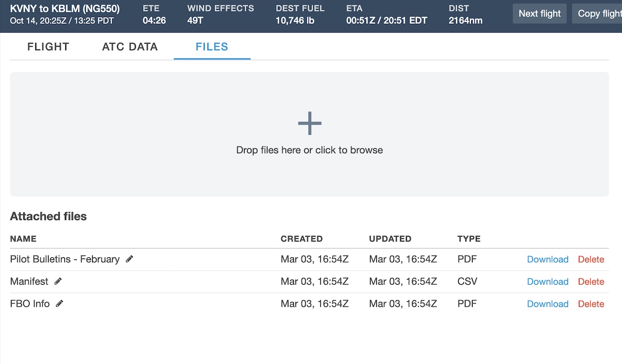Edit the FBO Info file name
The image size is (622, 364).
click(x=60, y=303)
